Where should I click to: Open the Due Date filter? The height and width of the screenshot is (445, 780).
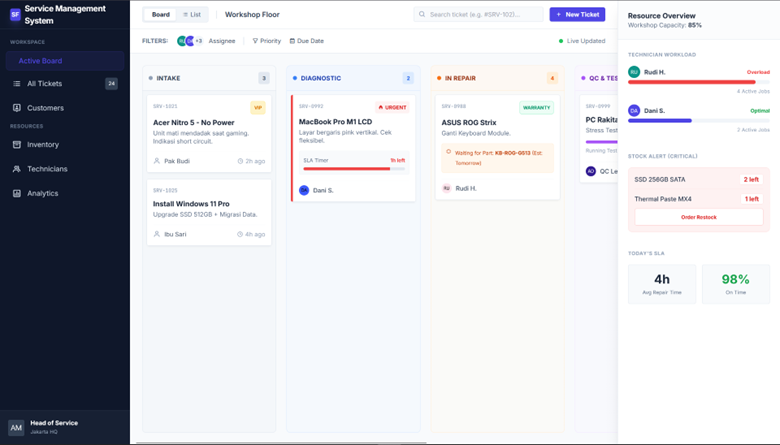307,41
